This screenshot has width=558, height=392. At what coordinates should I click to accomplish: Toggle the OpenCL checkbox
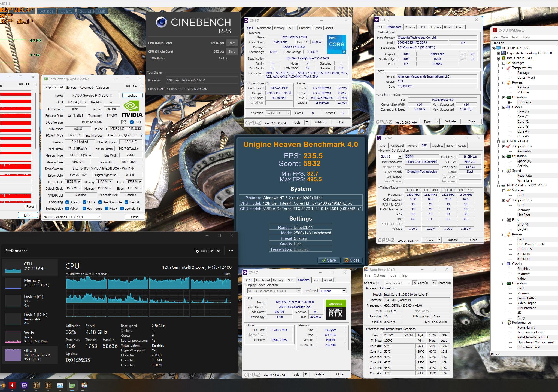tap(67, 202)
